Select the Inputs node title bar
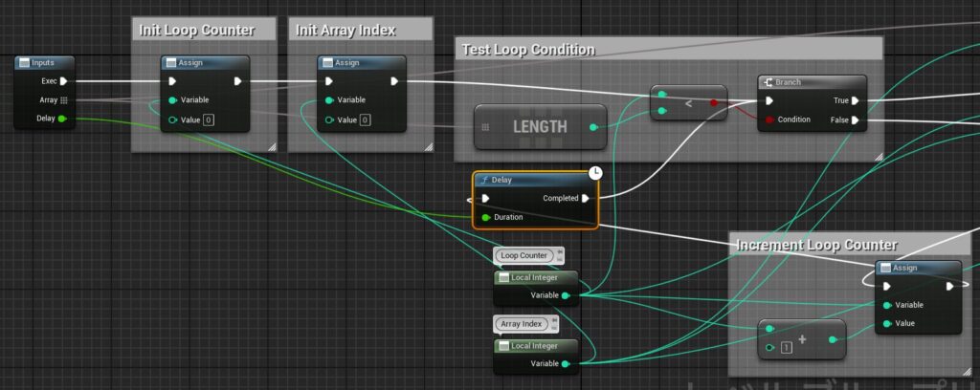The width and height of the screenshot is (980, 390). 44,62
